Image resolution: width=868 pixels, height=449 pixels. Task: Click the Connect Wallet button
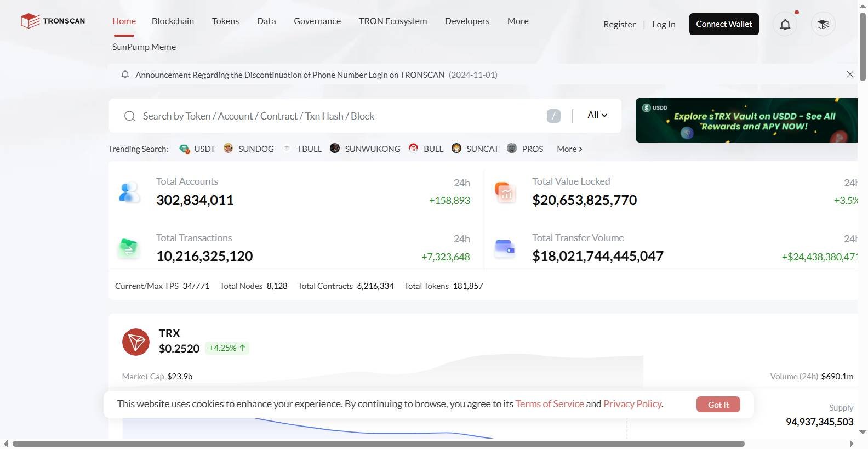point(724,24)
